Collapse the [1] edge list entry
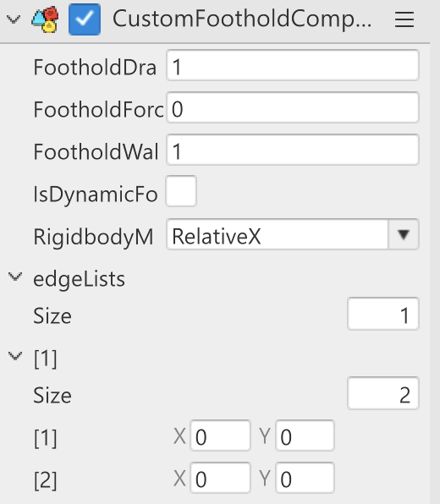Image resolution: width=440 pixels, height=504 pixels. click(x=14, y=356)
